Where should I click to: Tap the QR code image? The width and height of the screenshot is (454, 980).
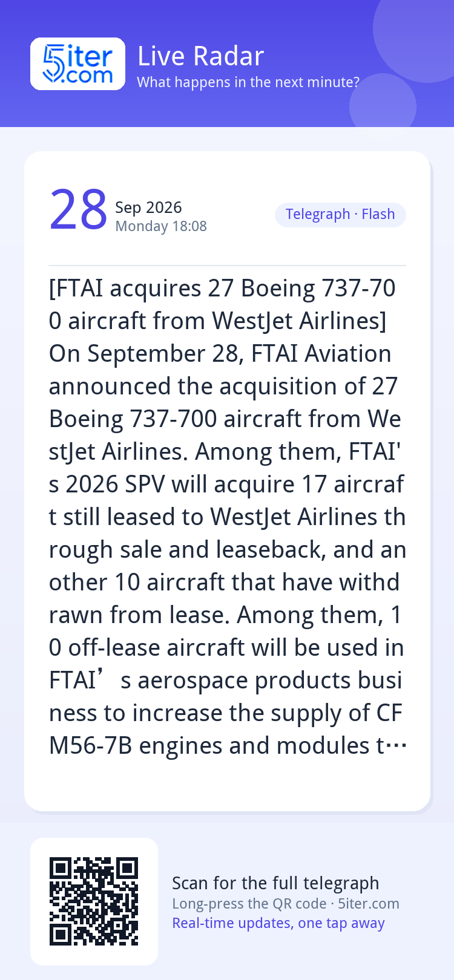94,901
